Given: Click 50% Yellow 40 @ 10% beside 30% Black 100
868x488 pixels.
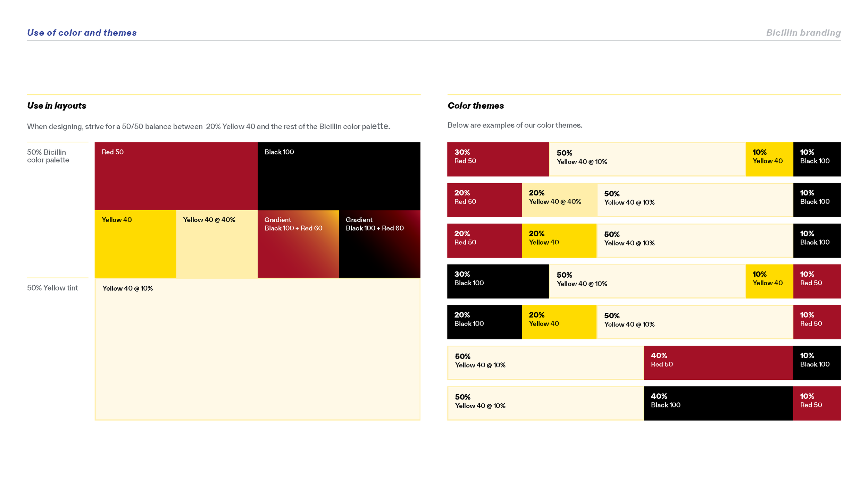Looking at the screenshot, I should 647,281.
